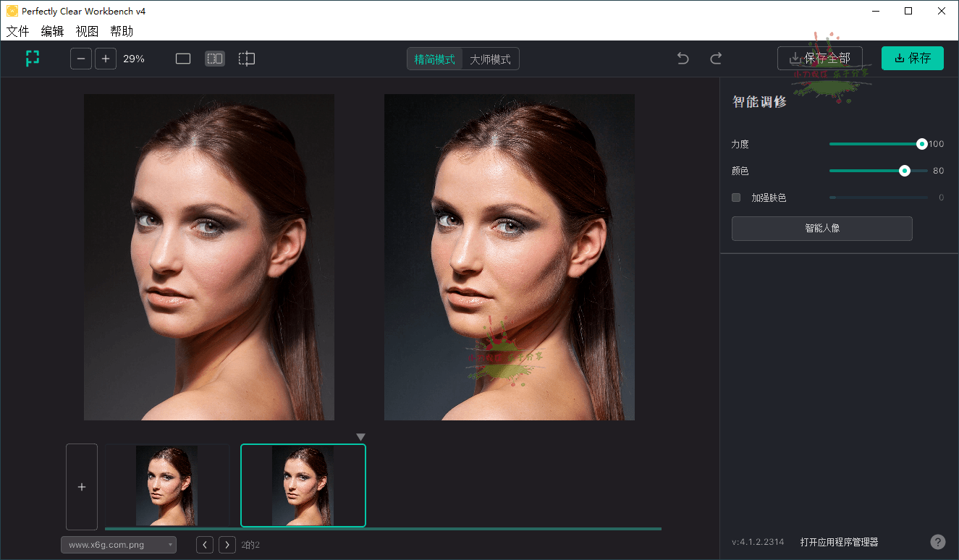
Task: Select side-by-side compare view
Action: [x=215, y=59]
